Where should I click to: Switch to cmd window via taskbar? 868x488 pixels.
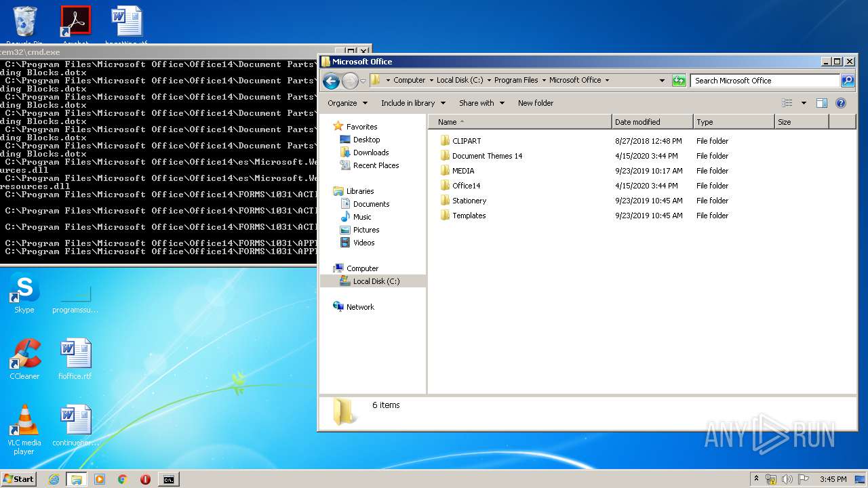(168, 479)
